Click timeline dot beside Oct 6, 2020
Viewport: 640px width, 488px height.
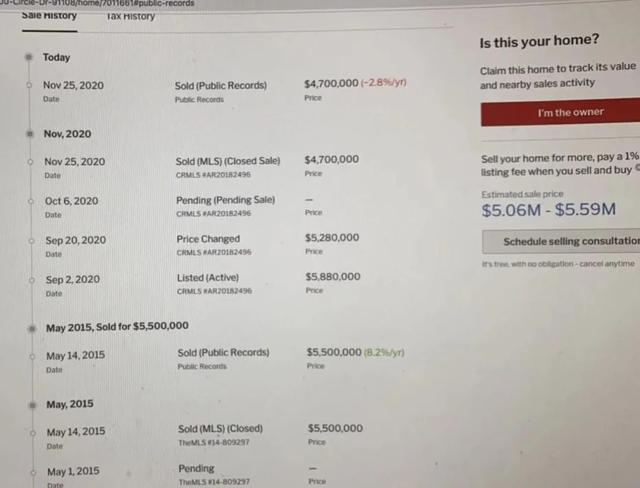[31, 201]
